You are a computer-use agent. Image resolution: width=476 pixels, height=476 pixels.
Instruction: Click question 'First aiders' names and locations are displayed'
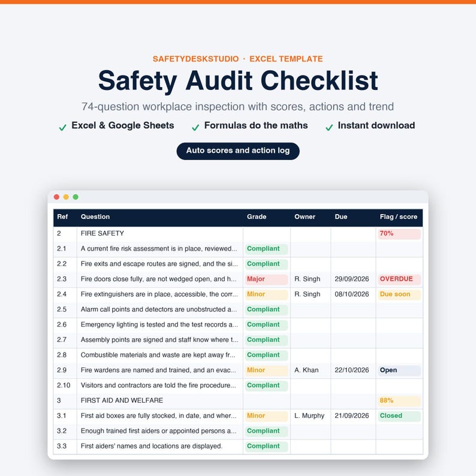(x=152, y=446)
